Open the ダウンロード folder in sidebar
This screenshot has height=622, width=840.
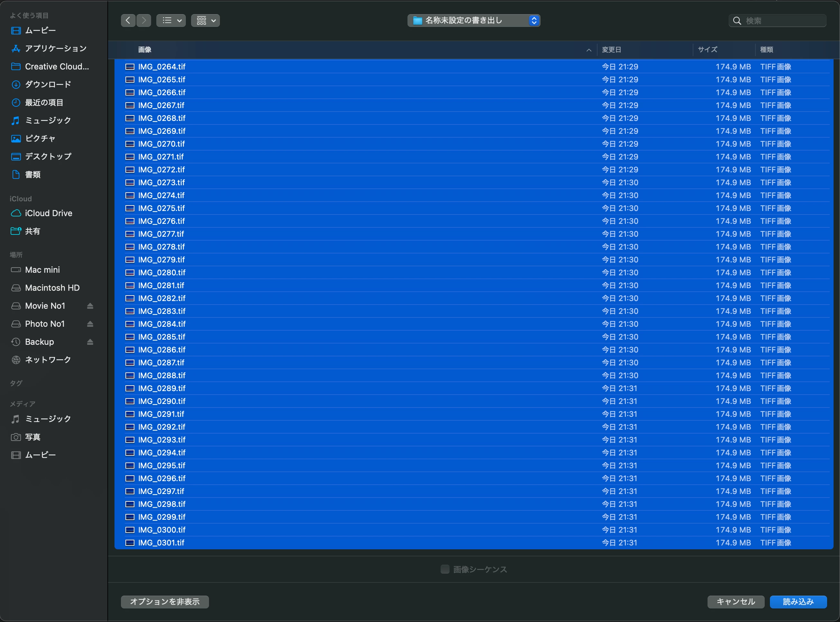48,84
